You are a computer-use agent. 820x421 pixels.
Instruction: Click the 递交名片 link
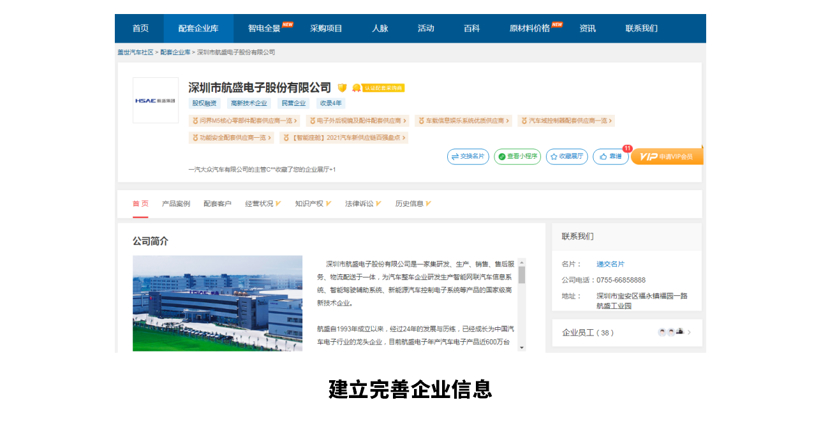click(610, 264)
